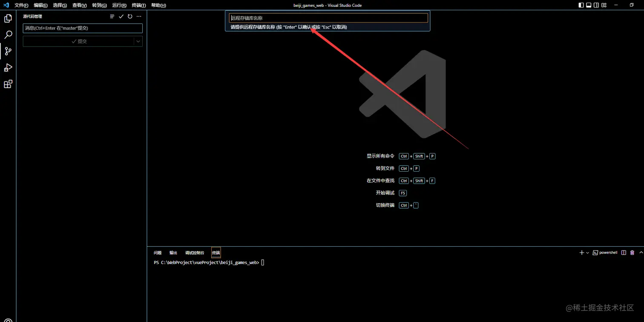Click the 在文件中查找 label
This screenshot has width=644, height=322.
381,181
